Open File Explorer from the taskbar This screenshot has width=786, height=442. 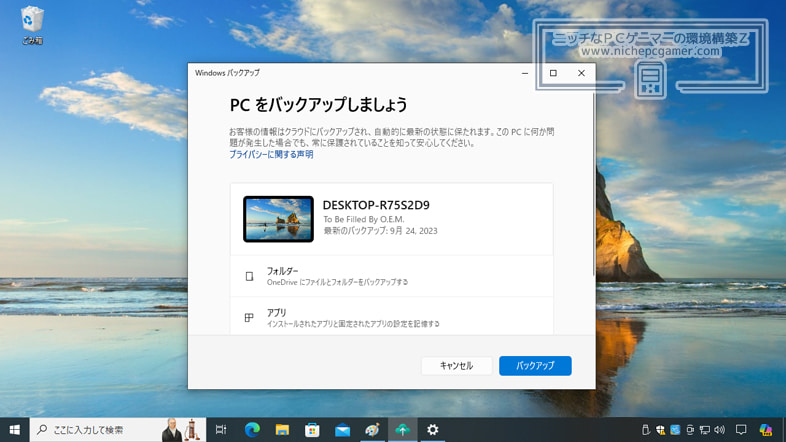tap(282, 429)
